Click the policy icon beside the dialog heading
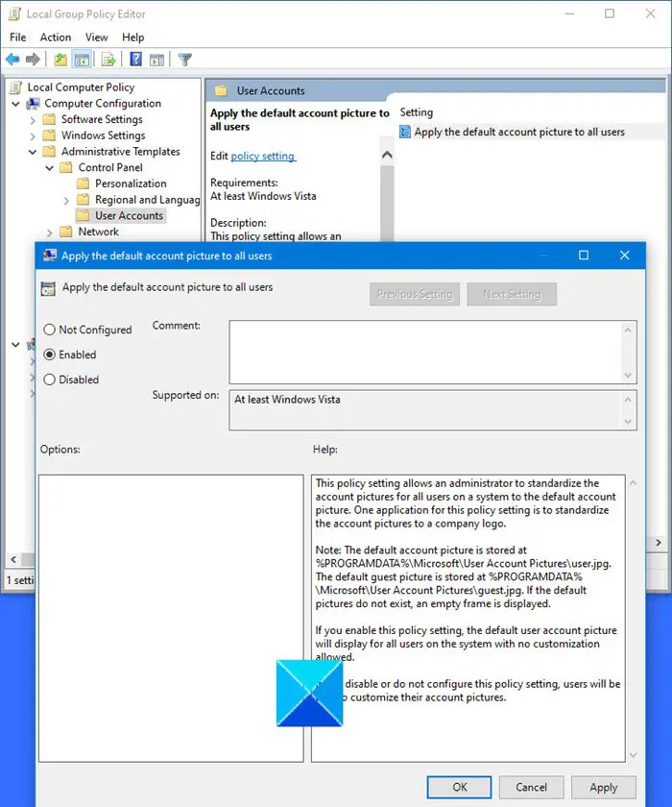The width and height of the screenshot is (672, 807). pyautogui.click(x=48, y=288)
